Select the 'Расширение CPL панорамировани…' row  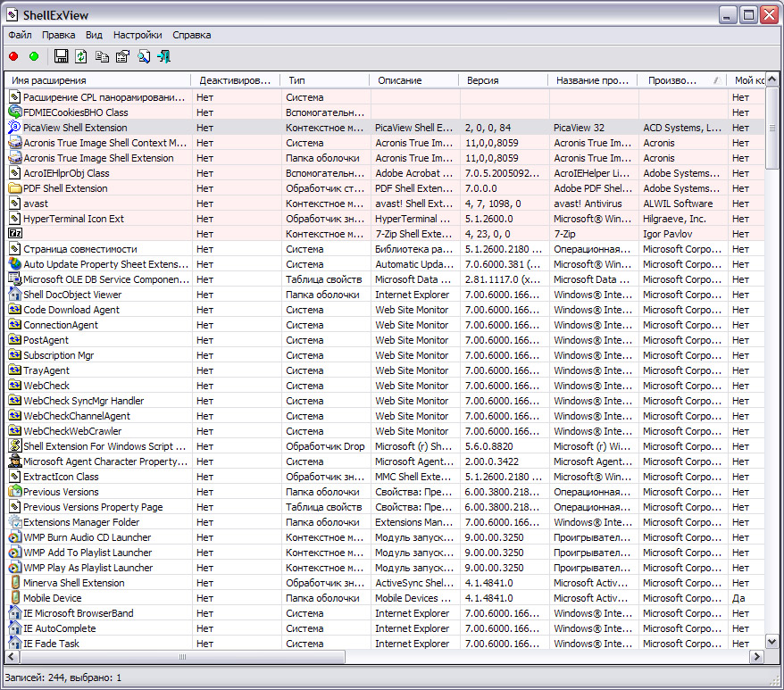click(384, 97)
